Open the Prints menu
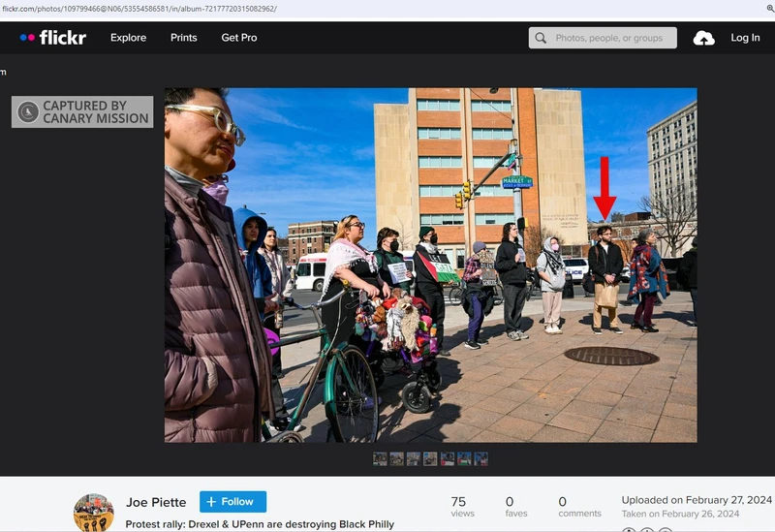Image resolution: width=775 pixels, height=532 pixels. pyautogui.click(x=183, y=38)
